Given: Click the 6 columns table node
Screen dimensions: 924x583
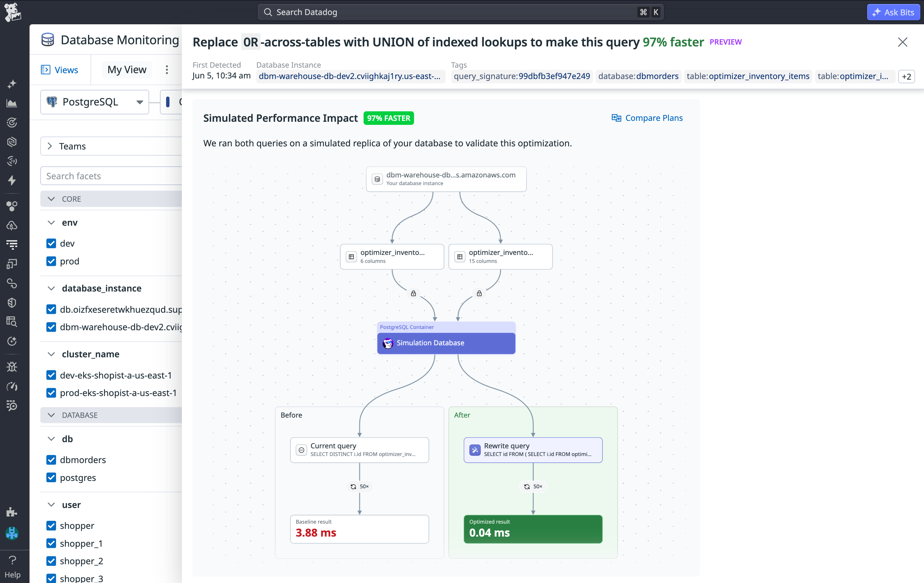Looking at the screenshot, I should coord(392,256).
